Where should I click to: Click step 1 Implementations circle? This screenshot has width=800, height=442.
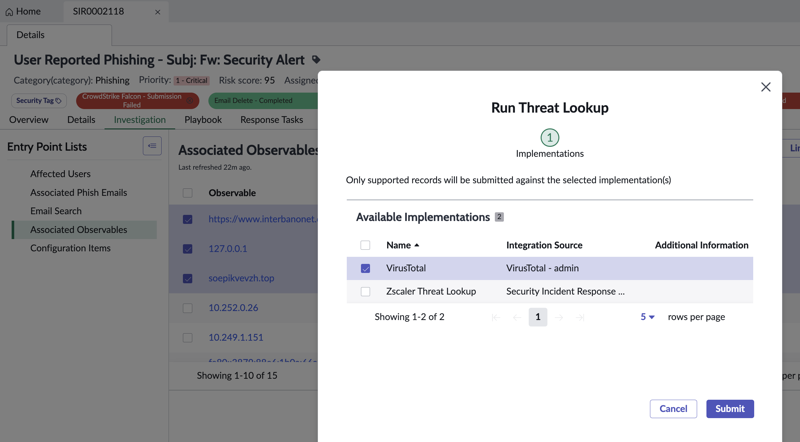click(549, 137)
